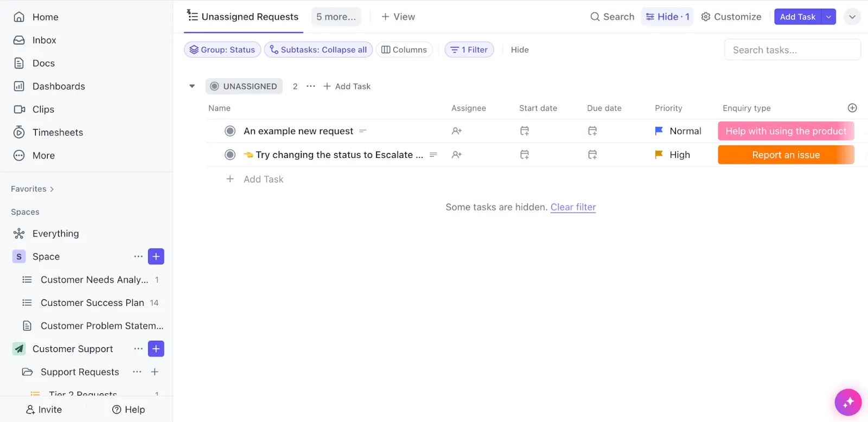868x422 pixels.
Task: Add a new column with the plus circle icon
Action: [x=852, y=108]
